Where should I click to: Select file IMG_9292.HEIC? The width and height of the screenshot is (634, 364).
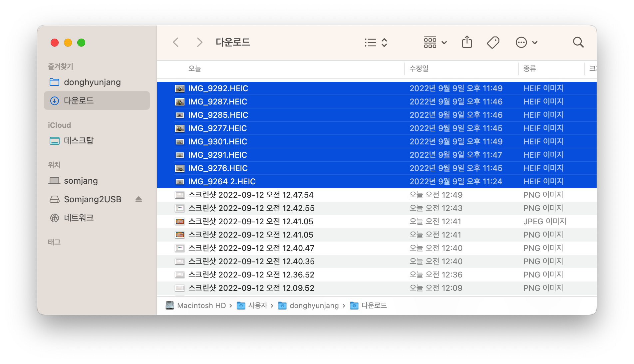coord(377,88)
